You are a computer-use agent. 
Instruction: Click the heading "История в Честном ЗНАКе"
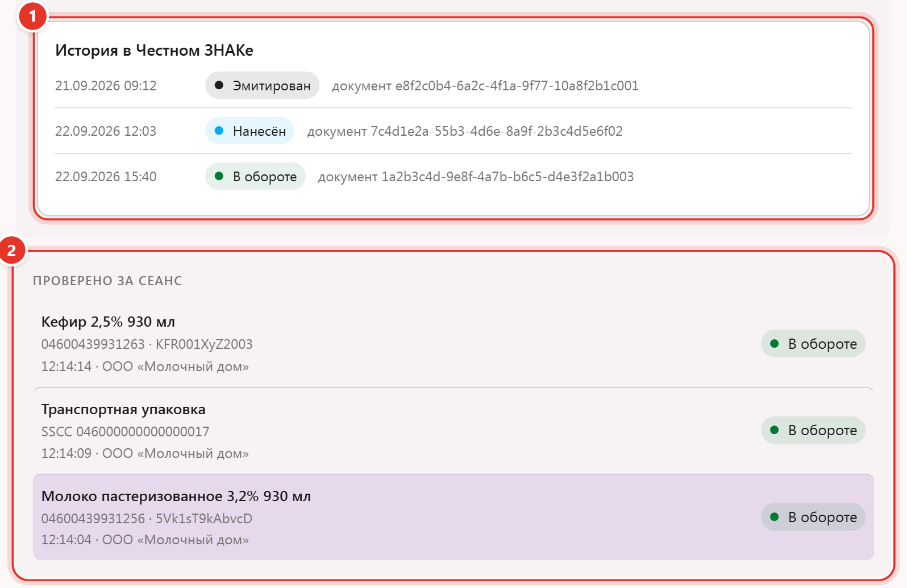154,51
